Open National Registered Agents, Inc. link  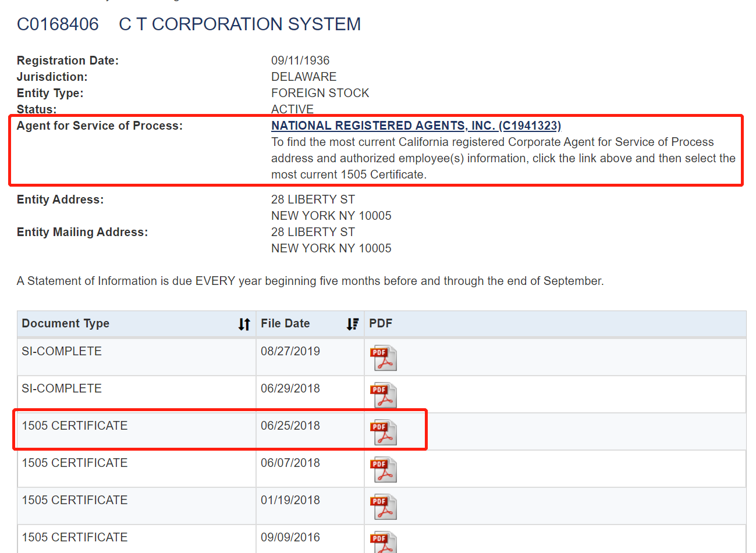pos(416,126)
